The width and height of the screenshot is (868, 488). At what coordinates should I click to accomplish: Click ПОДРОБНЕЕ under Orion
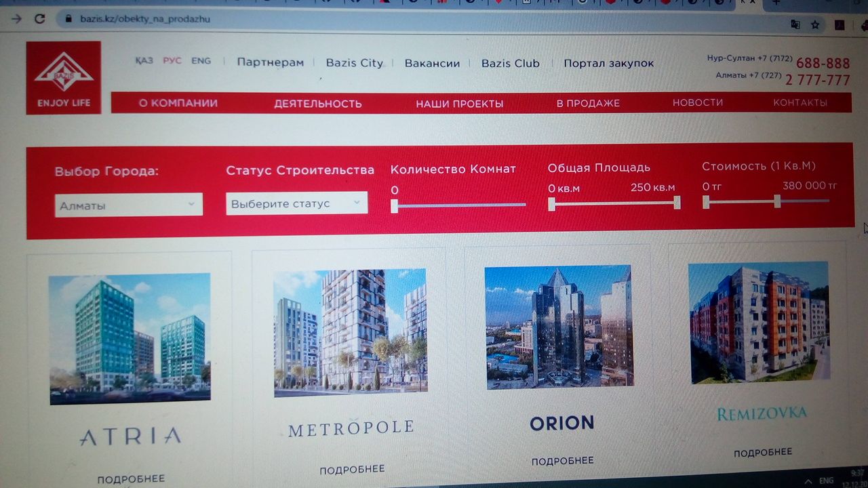563,461
